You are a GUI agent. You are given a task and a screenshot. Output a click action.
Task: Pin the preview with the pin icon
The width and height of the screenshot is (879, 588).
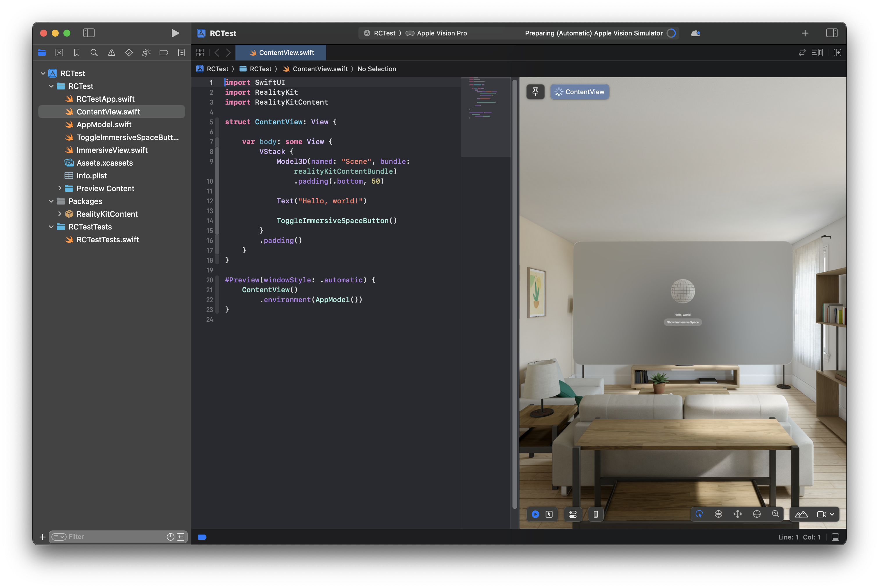[x=535, y=92]
